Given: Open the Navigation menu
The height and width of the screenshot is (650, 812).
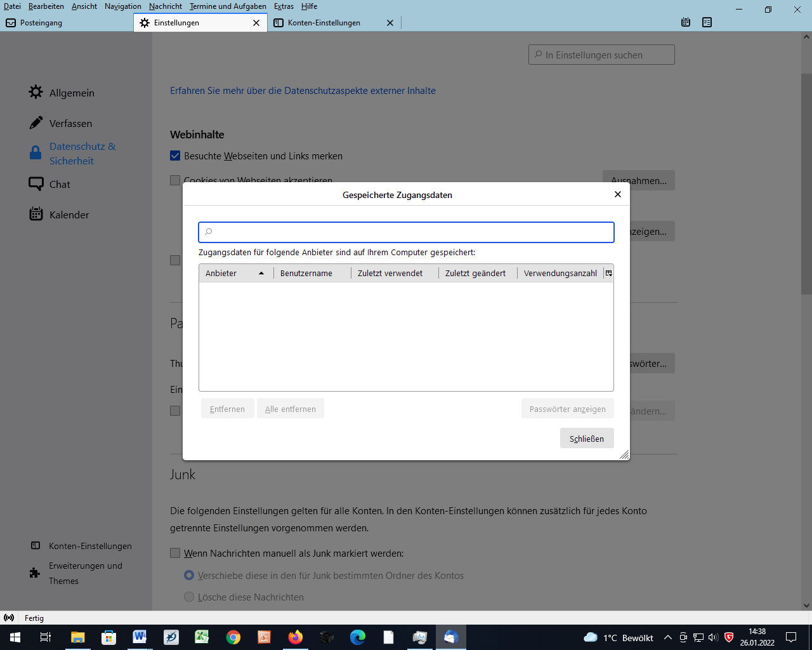Looking at the screenshot, I should pos(123,6).
